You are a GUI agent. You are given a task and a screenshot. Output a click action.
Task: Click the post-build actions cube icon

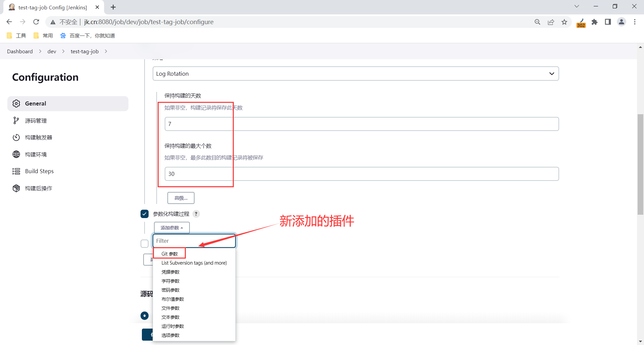point(16,188)
